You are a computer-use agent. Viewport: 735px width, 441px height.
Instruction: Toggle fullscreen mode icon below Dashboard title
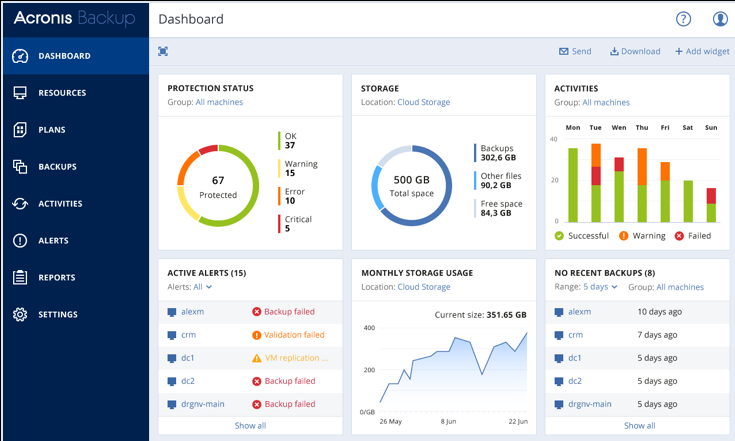click(163, 51)
